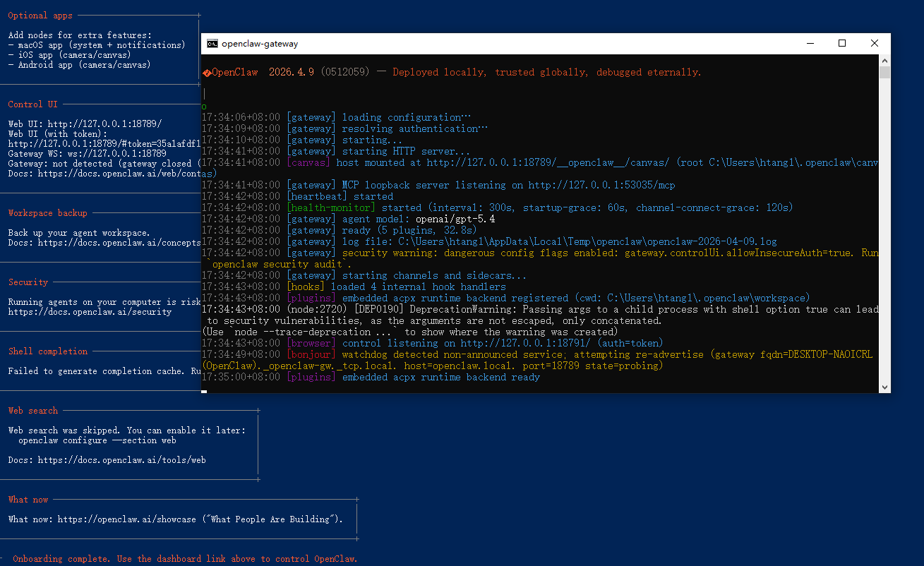Click the "starting HTTP server..." log line

click(x=336, y=151)
